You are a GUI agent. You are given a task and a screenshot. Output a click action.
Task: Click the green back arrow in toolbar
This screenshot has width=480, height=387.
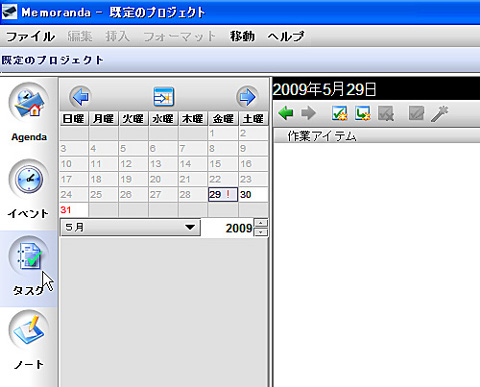(286, 113)
